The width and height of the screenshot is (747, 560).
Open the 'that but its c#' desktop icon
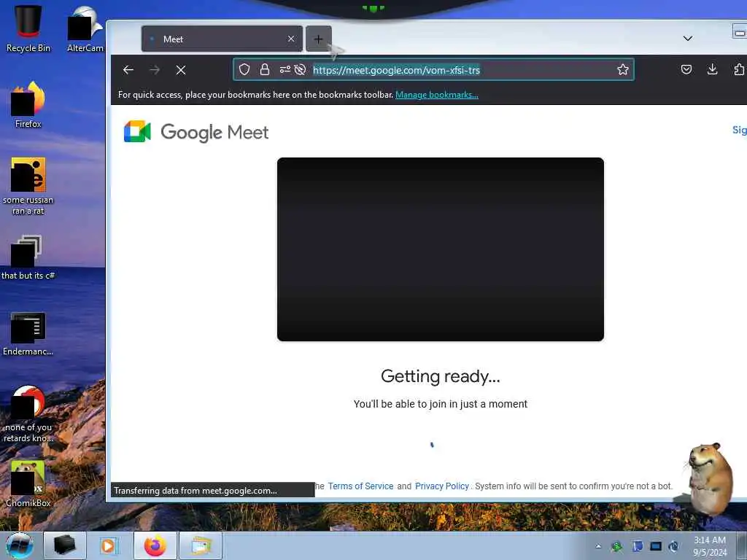click(x=28, y=257)
